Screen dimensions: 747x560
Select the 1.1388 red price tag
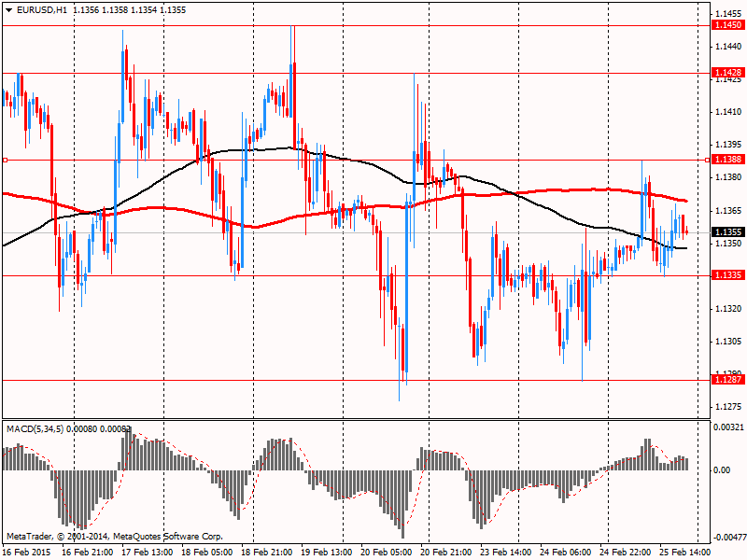click(726, 160)
